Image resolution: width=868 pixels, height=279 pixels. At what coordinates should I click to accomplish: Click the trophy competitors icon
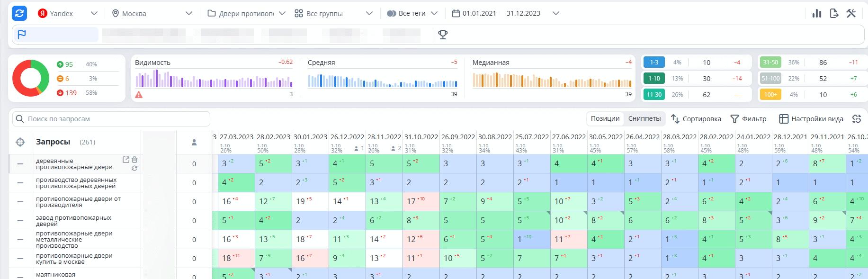coord(443,35)
